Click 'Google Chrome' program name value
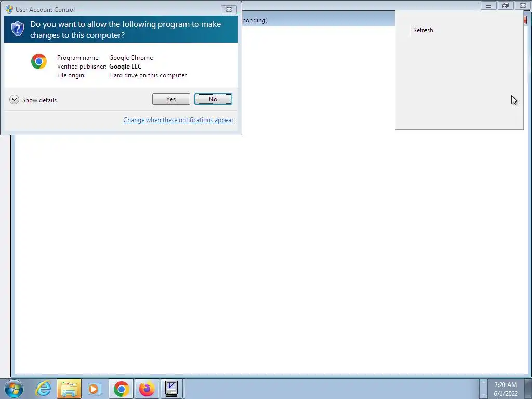 click(x=131, y=58)
